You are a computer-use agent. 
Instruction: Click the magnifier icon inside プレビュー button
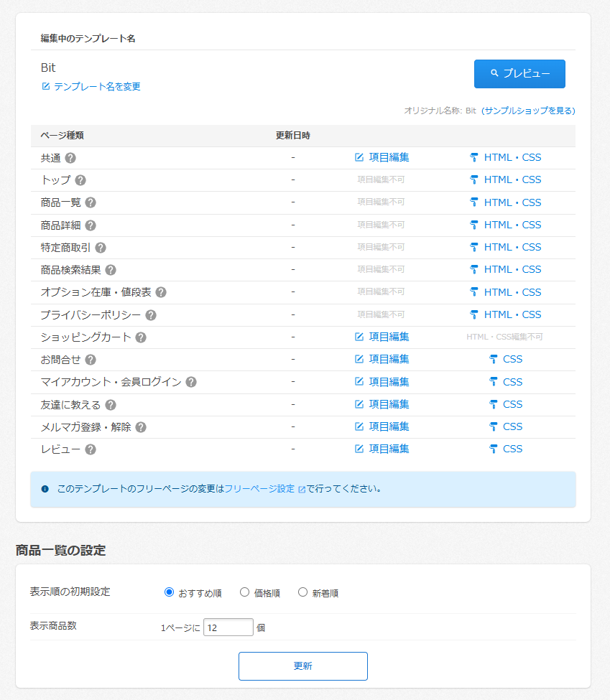493,73
